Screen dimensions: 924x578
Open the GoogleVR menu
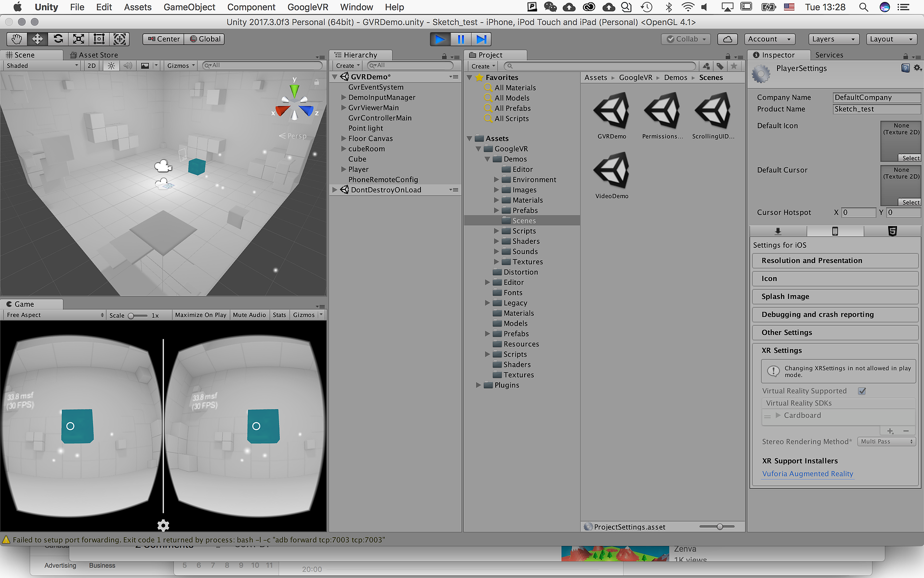click(x=307, y=7)
